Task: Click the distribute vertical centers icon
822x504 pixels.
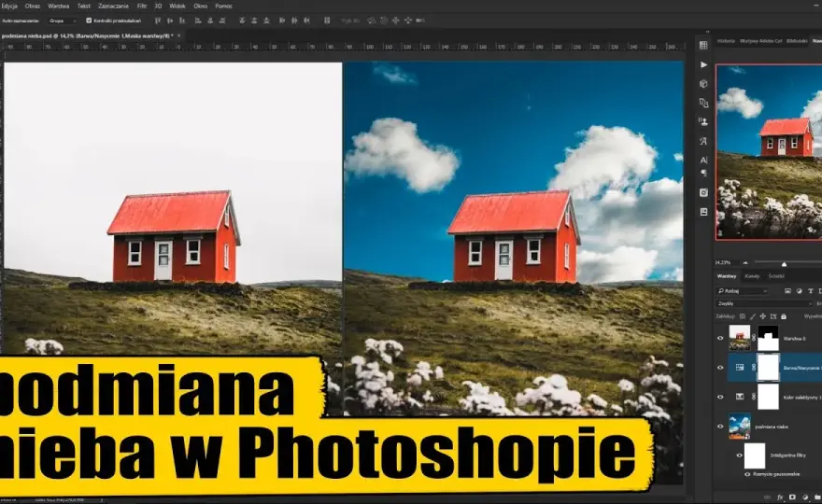Action: (x=254, y=21)
